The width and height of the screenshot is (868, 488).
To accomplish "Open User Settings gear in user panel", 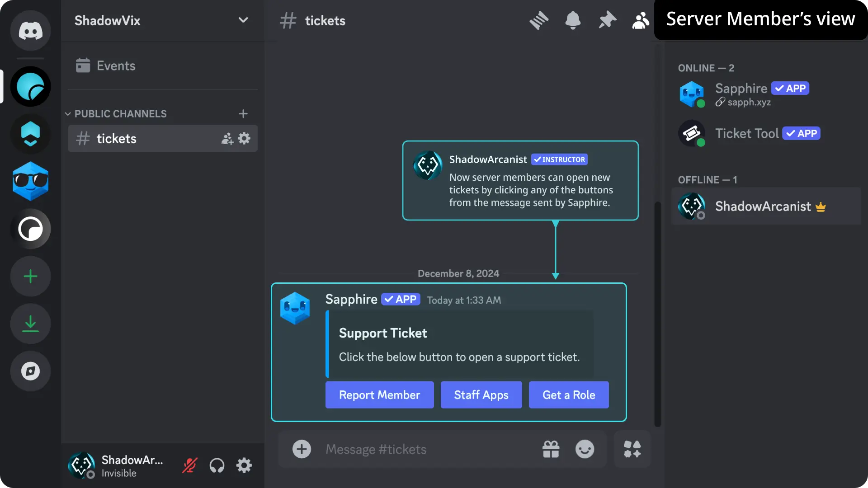I will [x=244, y=465].
